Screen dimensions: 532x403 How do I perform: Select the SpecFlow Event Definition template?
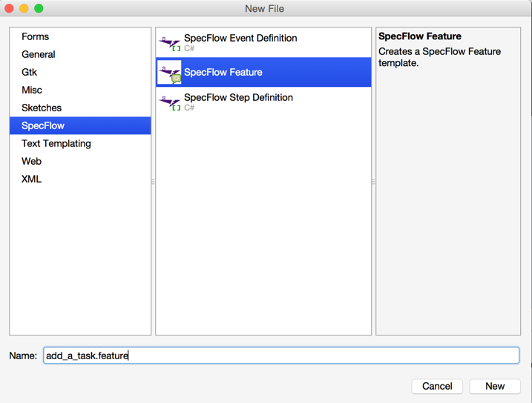[x=263, y=42]
